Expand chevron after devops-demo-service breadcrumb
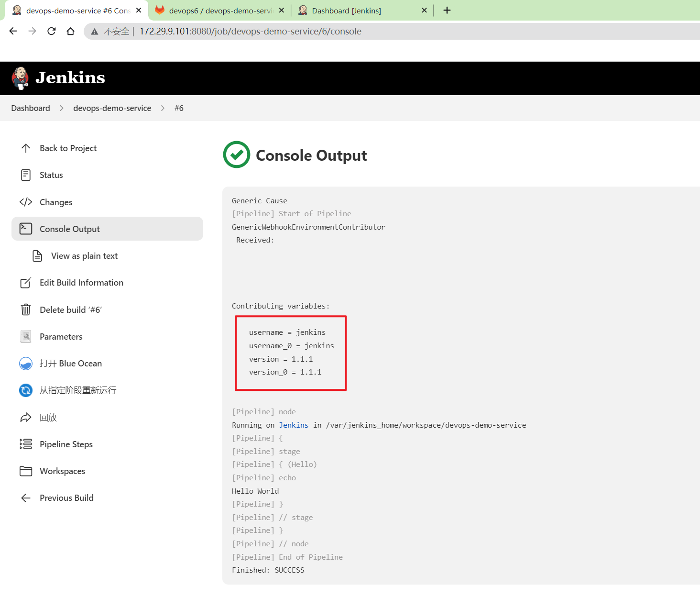Viewport: 700px width, 597px height. (163, 108)
